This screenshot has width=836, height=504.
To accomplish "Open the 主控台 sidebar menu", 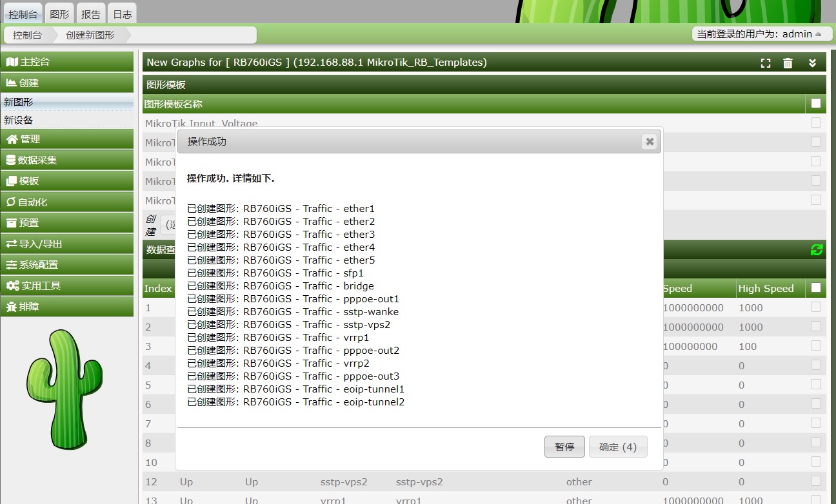I will (x=67, y=62).
